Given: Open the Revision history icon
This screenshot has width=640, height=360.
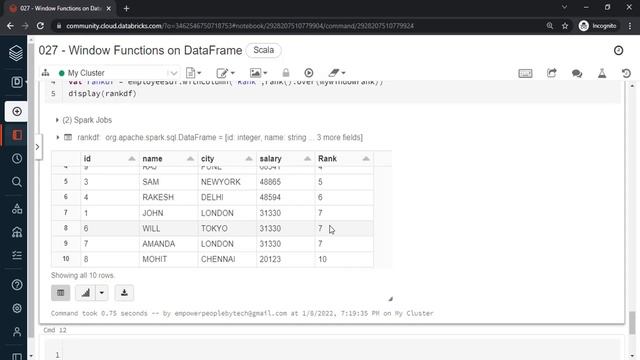Looking at the screenshot, I should pos(626,73).
